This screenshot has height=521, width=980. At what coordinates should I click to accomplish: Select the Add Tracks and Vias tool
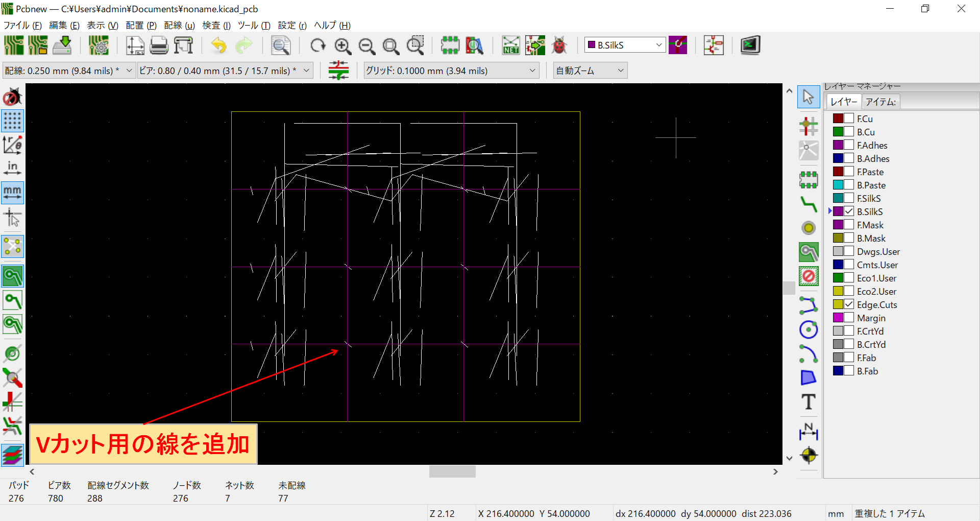(x=808, y=204)
